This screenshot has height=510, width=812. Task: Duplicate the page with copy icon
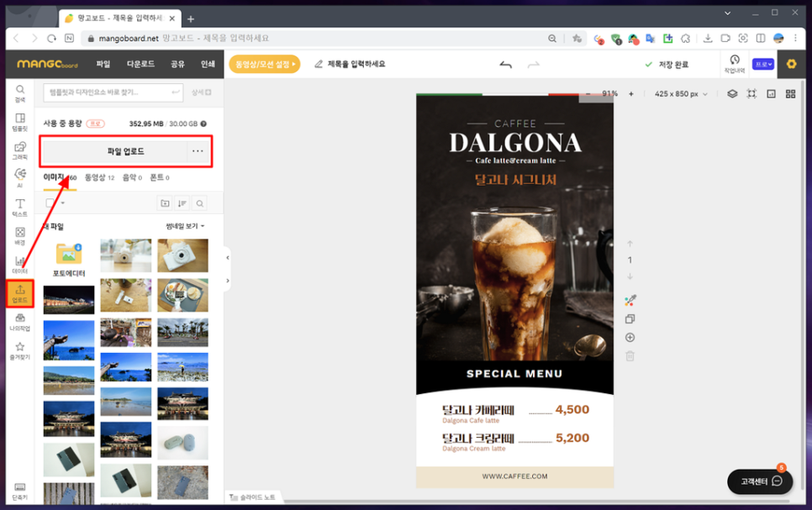tap(630, 319)
